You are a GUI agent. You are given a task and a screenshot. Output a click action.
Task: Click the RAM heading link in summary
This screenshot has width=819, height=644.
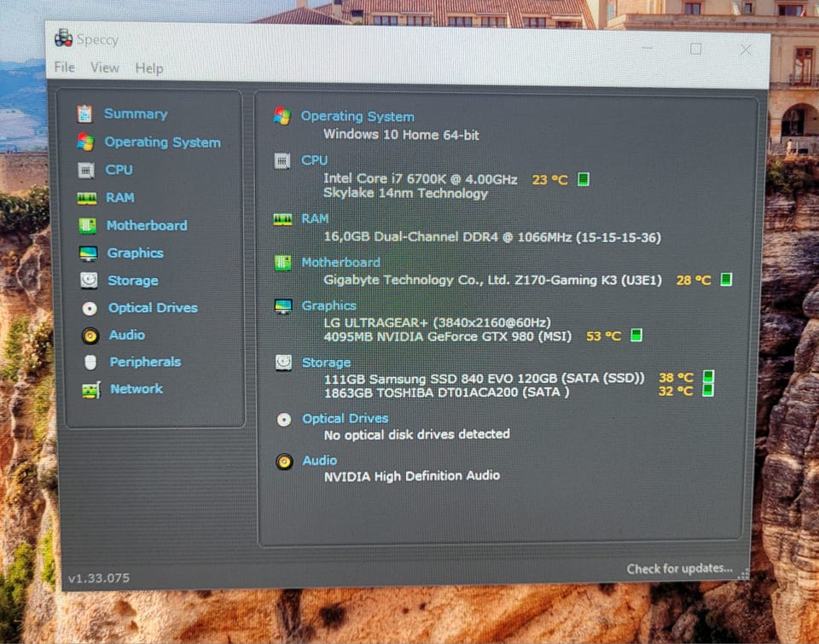[315, 218]
